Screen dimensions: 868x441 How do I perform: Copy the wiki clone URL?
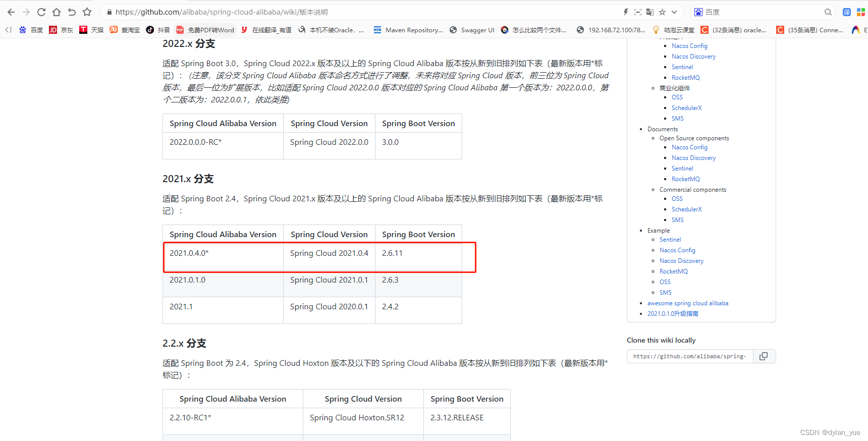(764, 356)
